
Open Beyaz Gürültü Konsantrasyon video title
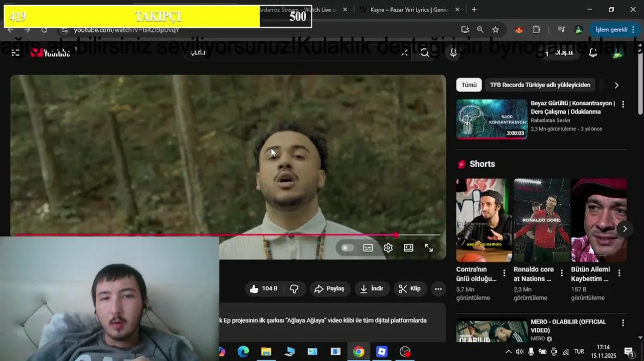(573, 107)
